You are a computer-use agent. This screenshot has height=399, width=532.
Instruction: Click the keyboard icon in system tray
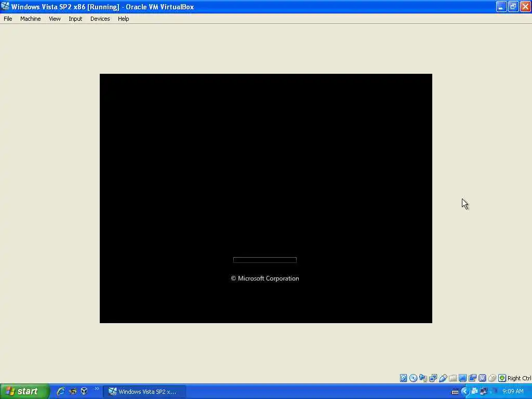(x=455, y=392)
